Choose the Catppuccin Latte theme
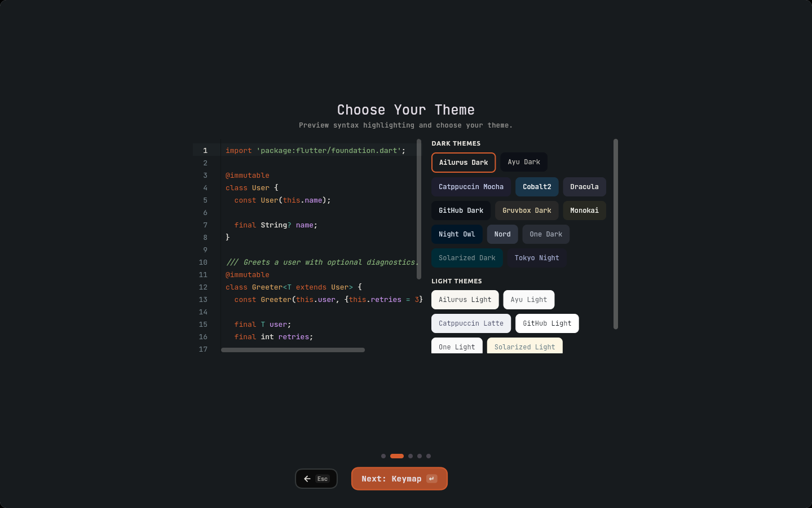Screen dimensions: 812x508 tap(471, 323)
